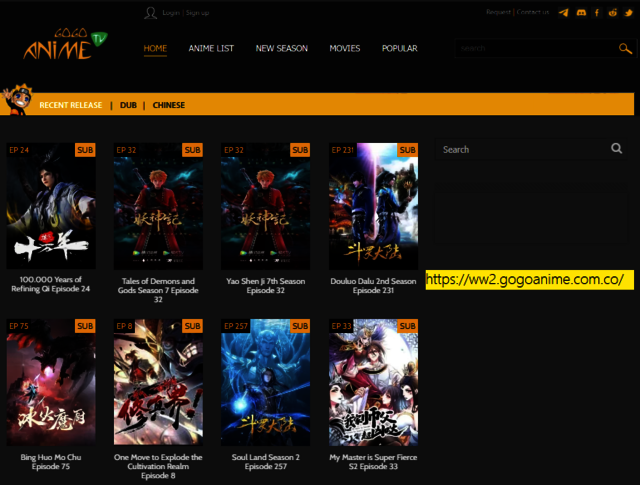Open Bing Huo Mo Chu poster thumbnail
The image size is (640, 485).
pos(51,382)
